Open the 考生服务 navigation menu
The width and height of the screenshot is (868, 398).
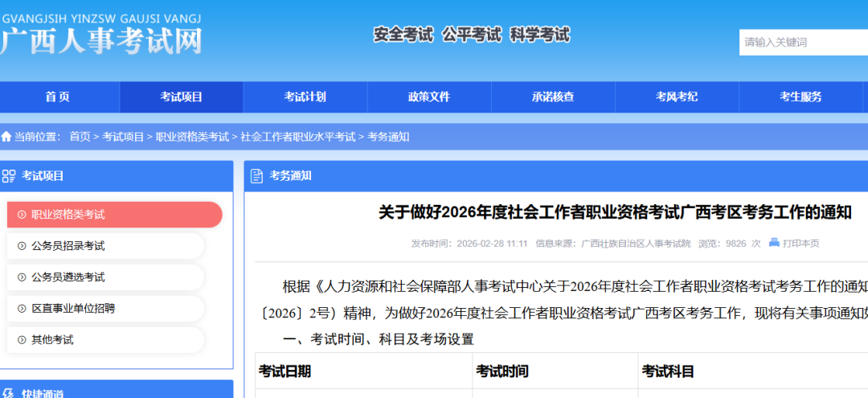click(x=800, y=97)
